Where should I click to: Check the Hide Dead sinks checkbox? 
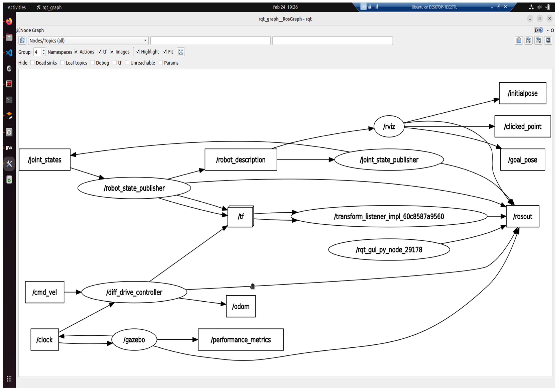pos(32,63)
